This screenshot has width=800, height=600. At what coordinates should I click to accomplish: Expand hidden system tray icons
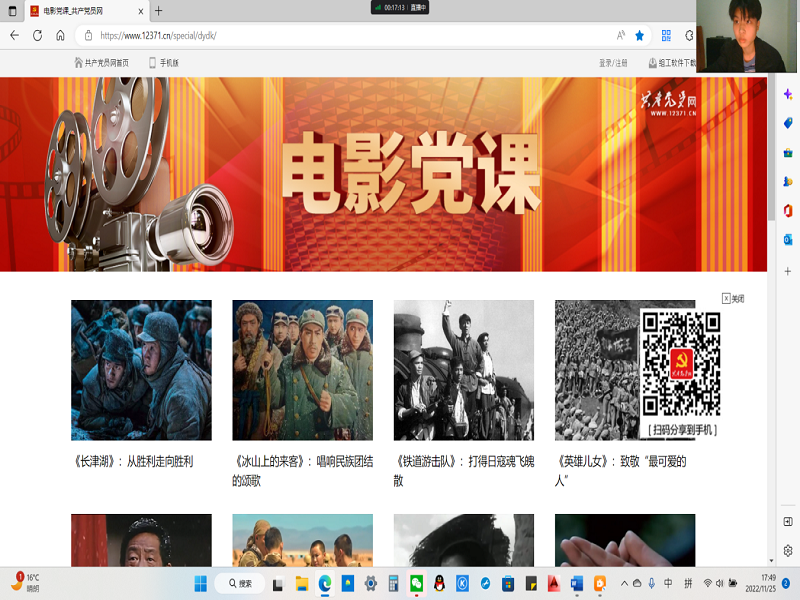point(624,583)
